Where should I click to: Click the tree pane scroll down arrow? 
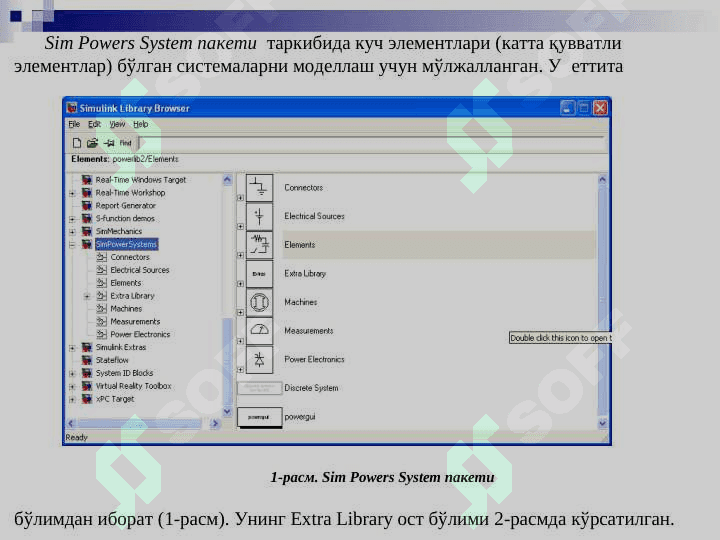coord(227,411)
